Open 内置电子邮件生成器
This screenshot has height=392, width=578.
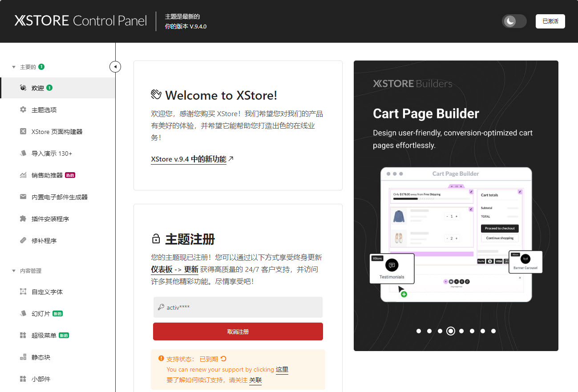[x=58, y=197]
